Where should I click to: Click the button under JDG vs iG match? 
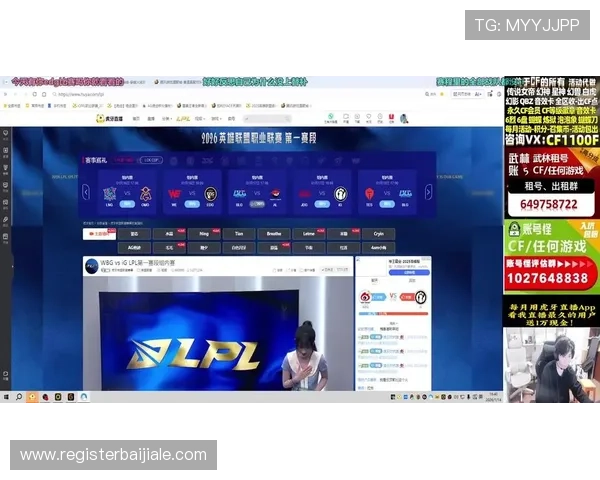[x=322, y=204]
